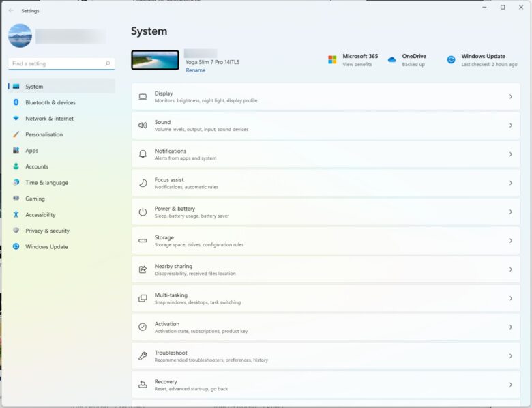
Task: Open Bluetooth & devices section
Action: coord(62,102)
